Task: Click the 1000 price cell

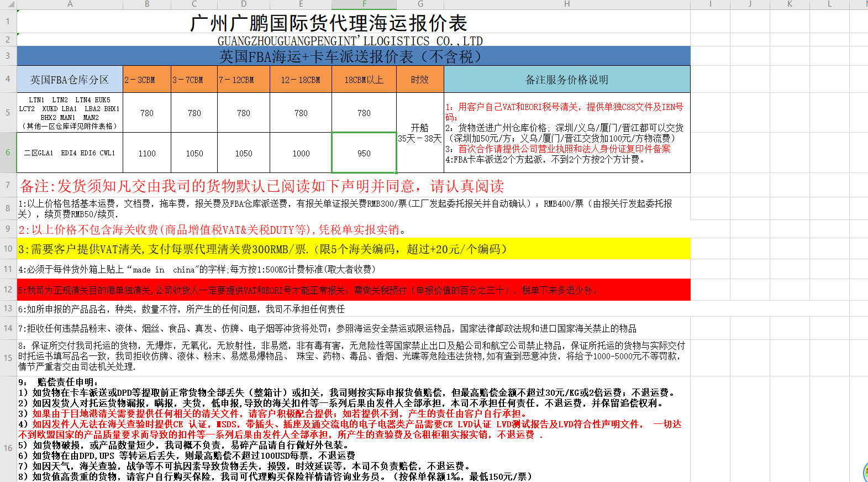Action: pos(301,153)
